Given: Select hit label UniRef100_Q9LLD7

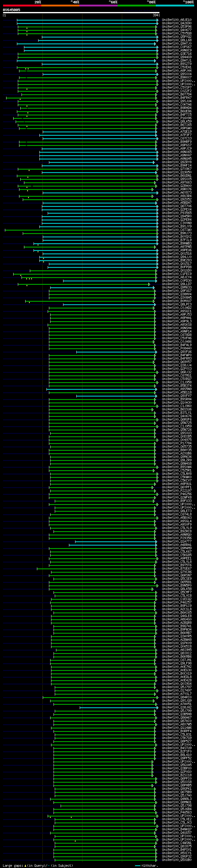Looking at the screenshot, I should point(177,284).
